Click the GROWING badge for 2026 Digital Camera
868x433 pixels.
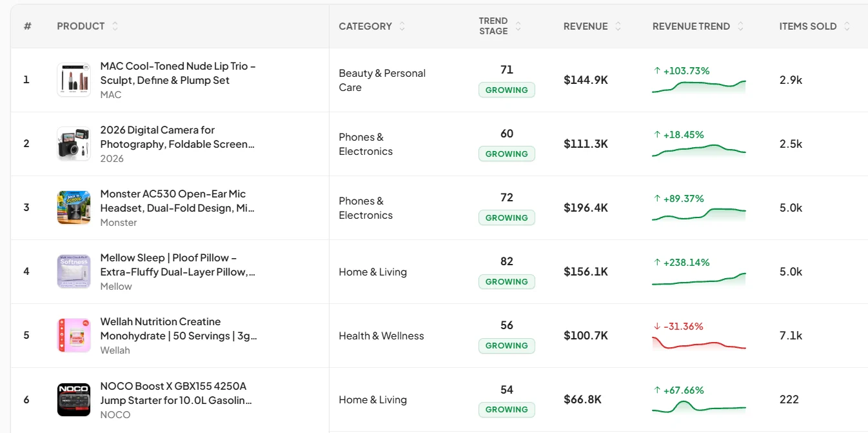click(507, 154)
